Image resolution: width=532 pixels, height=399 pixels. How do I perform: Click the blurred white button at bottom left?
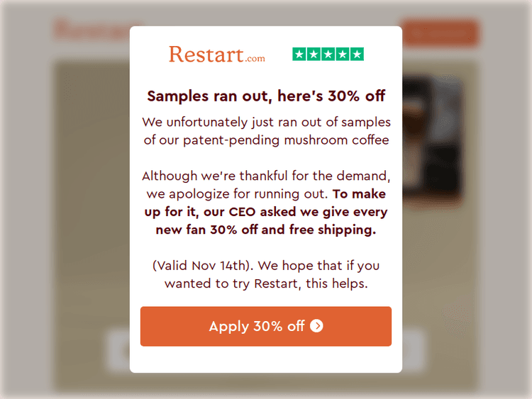[118, 350]
